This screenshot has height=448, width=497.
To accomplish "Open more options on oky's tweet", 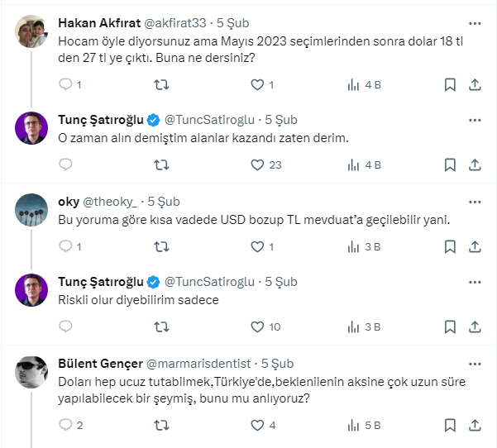I will [475, 202].
